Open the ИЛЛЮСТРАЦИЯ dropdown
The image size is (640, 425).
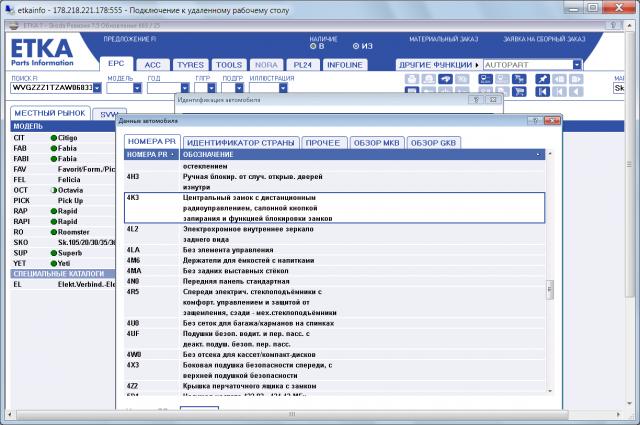283,88
